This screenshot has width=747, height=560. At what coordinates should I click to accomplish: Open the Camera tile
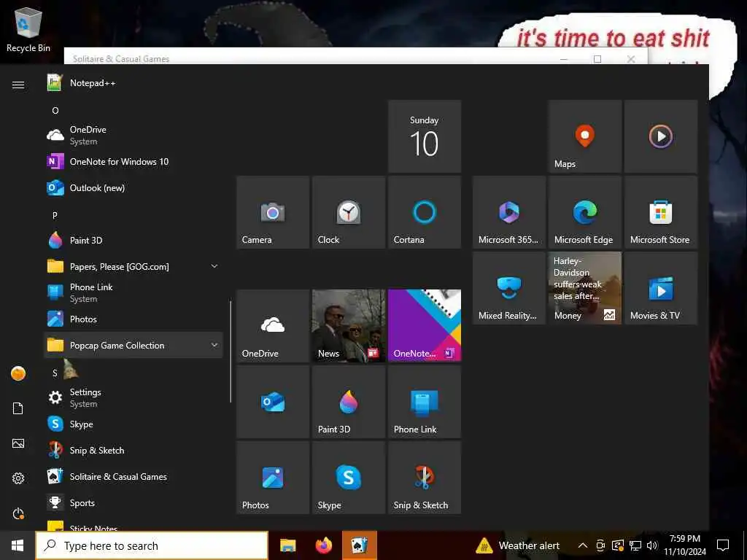click(273, 212)
